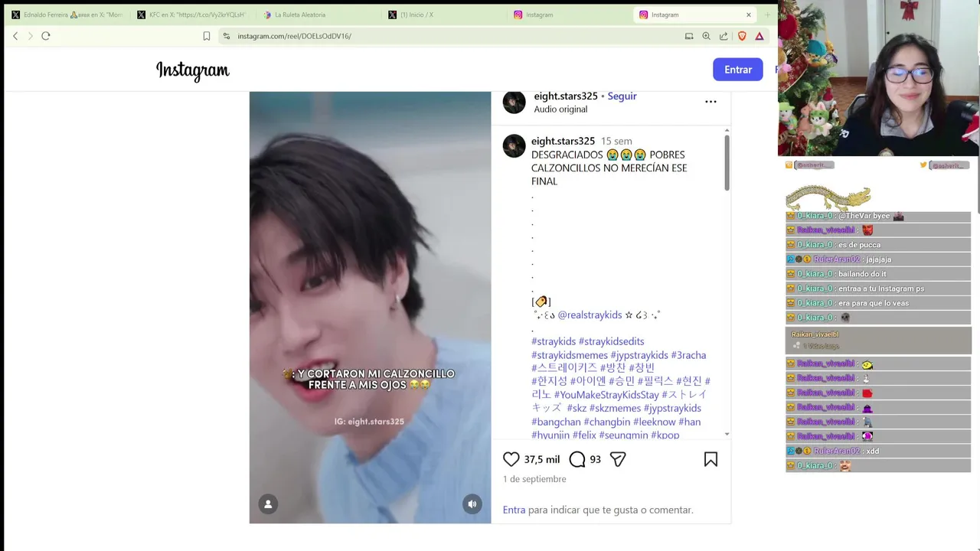Open a new browser tab with plus
Viewport: 980px width, 551px height.
(767, 15)
